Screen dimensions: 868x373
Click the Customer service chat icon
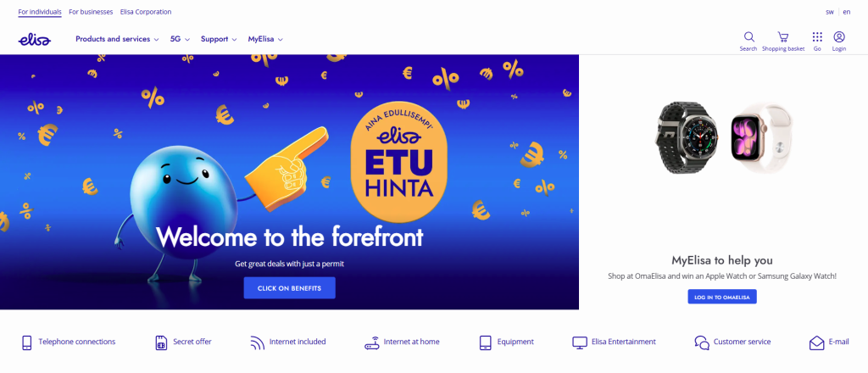tap(702, 342)
